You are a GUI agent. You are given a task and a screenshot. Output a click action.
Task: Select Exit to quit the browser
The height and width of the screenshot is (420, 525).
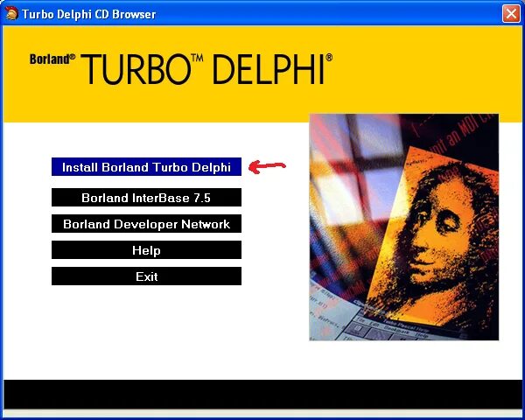[x=146, y=276]
